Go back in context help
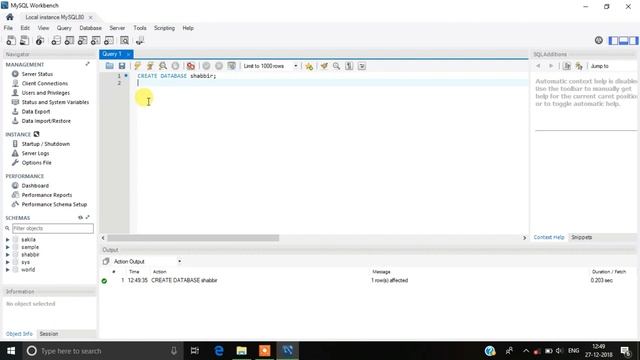The image size is (640, 360). [538, 66]
